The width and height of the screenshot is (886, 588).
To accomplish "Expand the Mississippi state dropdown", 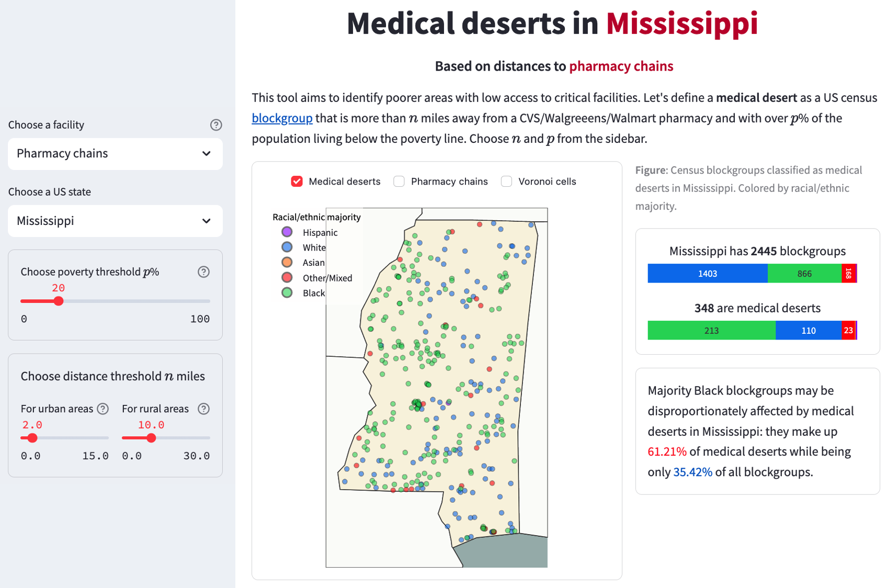I will point(115,221).
